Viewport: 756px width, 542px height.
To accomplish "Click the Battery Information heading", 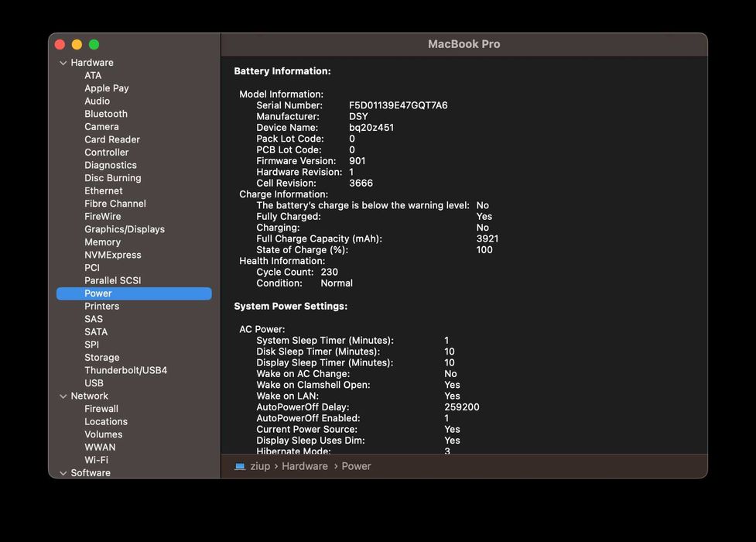I will pos(282,71).
